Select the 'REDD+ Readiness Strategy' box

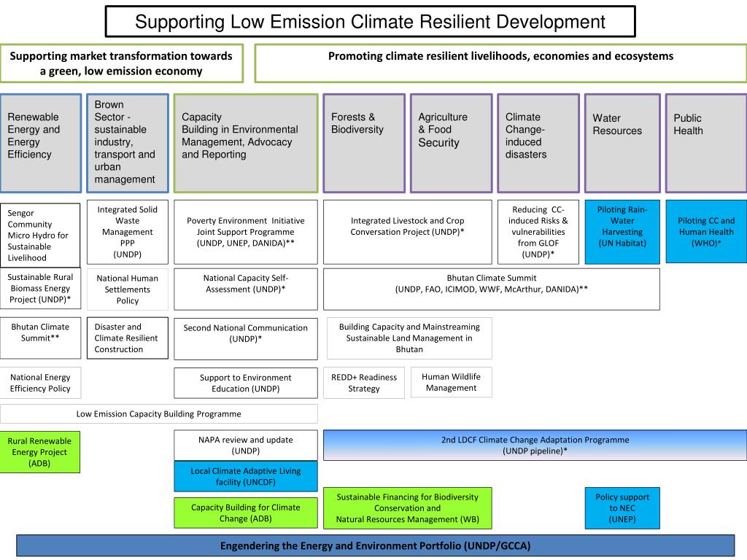point(364,383)
